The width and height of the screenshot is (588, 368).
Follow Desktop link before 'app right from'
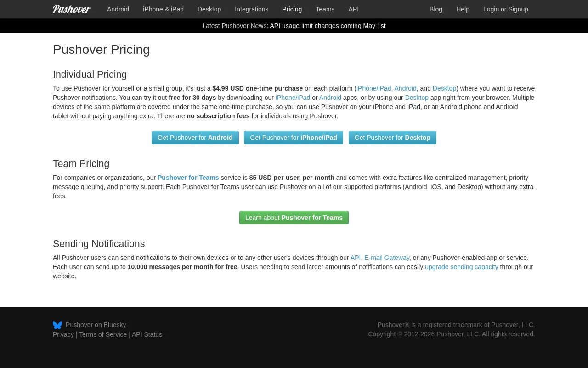click(x=417, y=98)
